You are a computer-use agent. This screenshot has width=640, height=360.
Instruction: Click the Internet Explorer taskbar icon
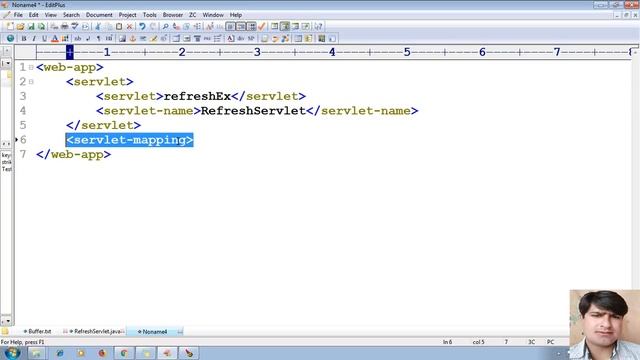click(x=60, y=353)
